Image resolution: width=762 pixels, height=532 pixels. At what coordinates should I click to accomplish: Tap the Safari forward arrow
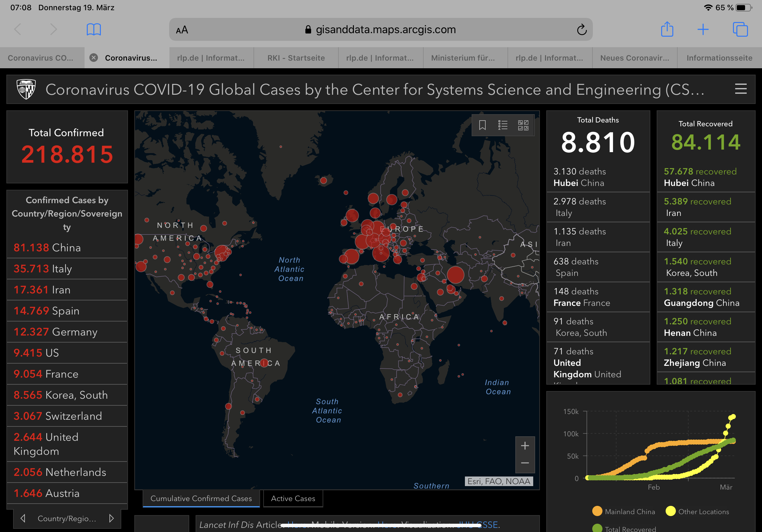click(x=53, y=30)
